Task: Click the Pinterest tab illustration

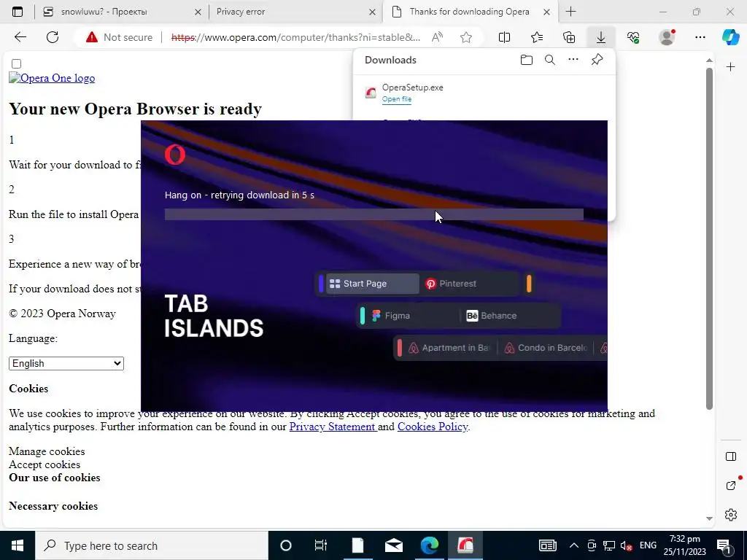Action: coord(451,284)
